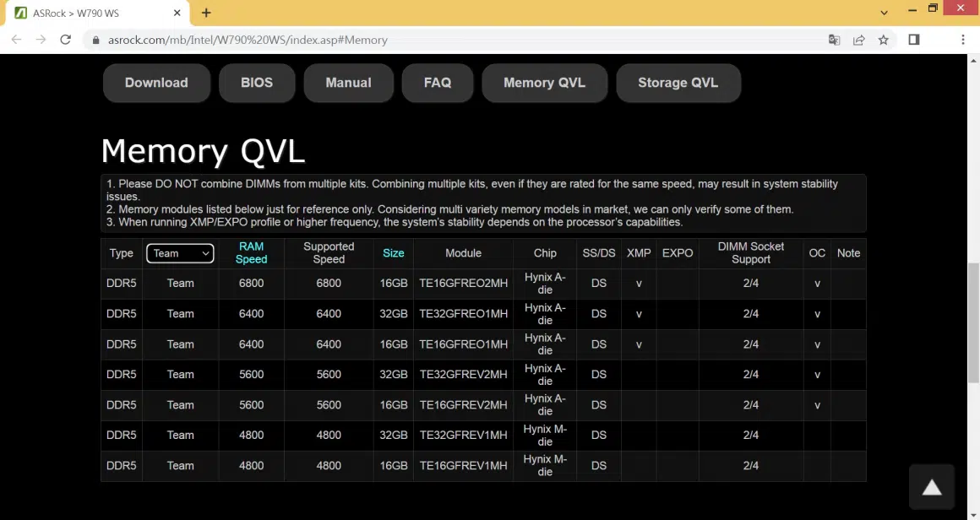
Task: Click module TE32GFREV2MH
Action: [x=463, y=375]
